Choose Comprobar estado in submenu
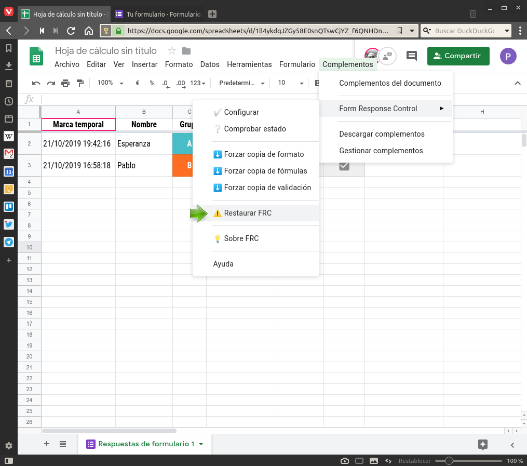 [256, 129]
